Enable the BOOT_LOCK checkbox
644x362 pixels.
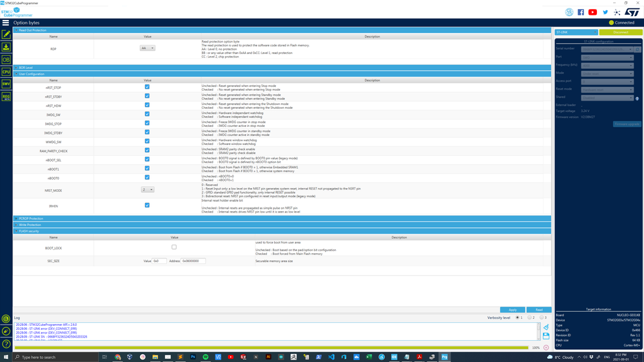point(174,247)
